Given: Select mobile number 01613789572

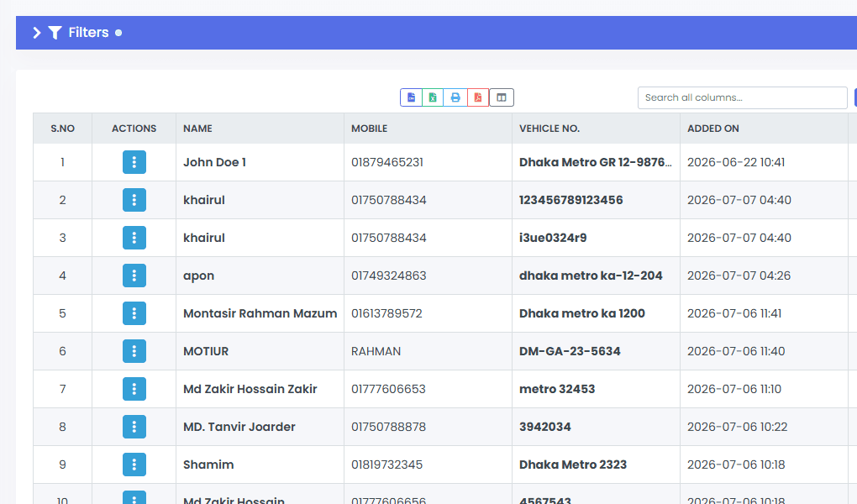Looking at the screenshot, I should [x=386, y=313].
